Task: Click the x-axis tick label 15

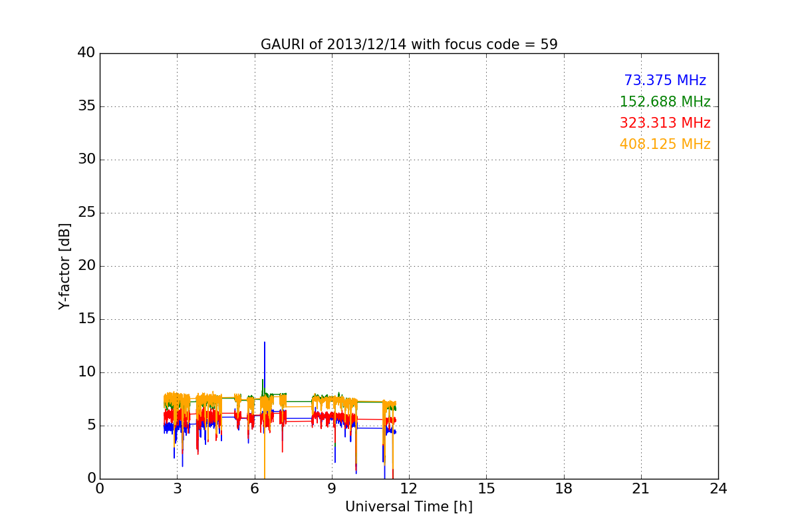Action: pyautogui.click(x=486, y=489)
